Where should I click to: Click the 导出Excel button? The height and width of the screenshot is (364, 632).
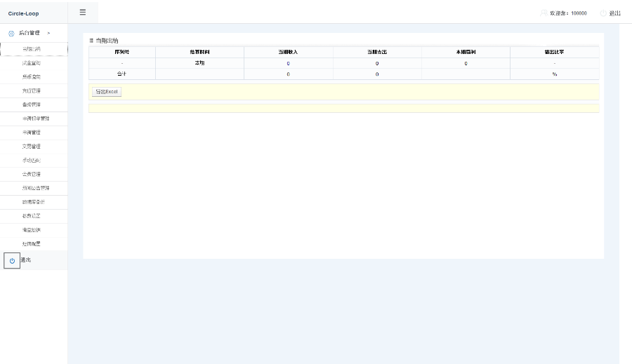coord(107,92)
